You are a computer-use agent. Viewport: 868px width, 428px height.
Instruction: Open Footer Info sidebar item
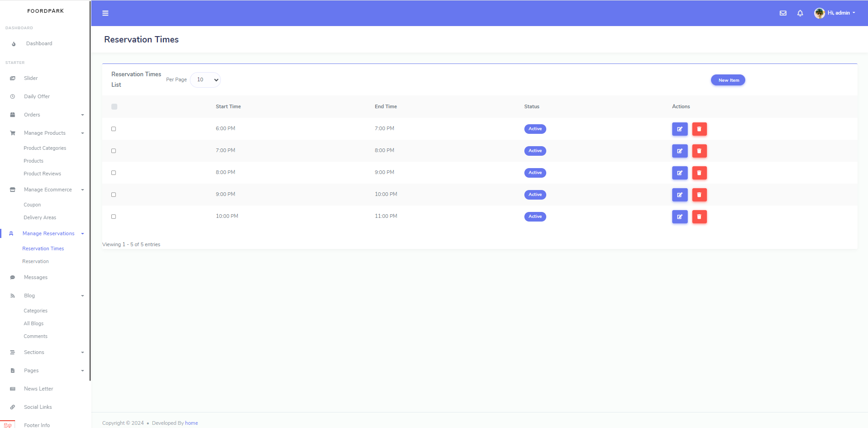coord(37,425)
